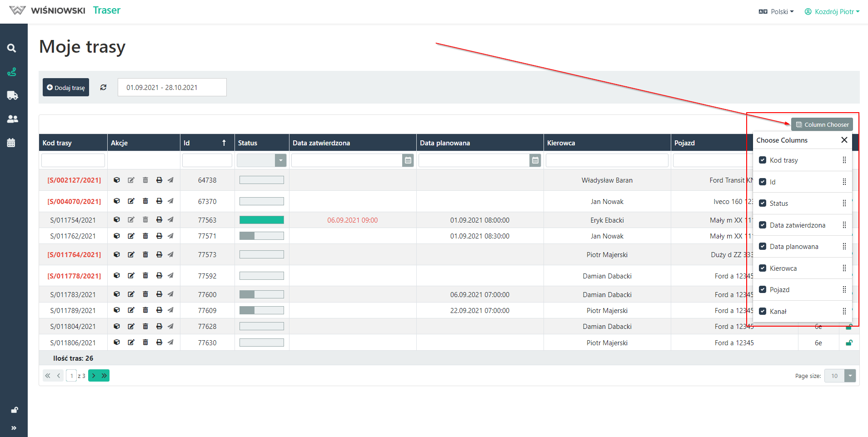Screen dimensions: 868x437
Task: Uncheck the Kierowca column checkbox
Action: coord(763,268)
